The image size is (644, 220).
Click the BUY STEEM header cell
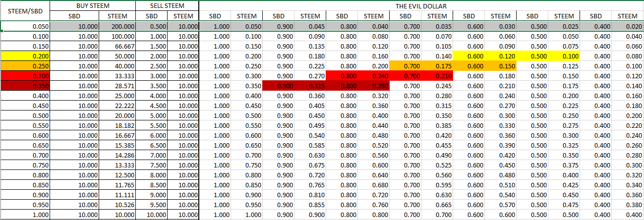pyautogui.click(x=93, y=6)
